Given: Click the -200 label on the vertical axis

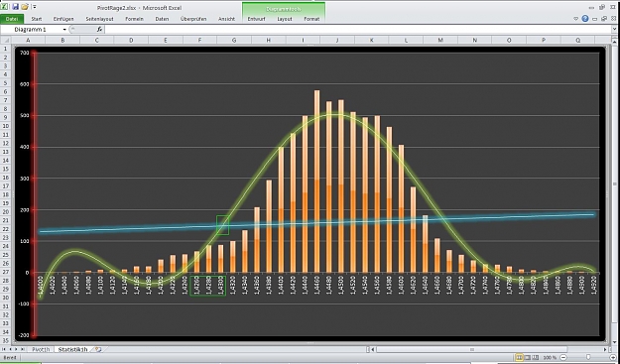Looking at the screenshot, I should [24, 335].
